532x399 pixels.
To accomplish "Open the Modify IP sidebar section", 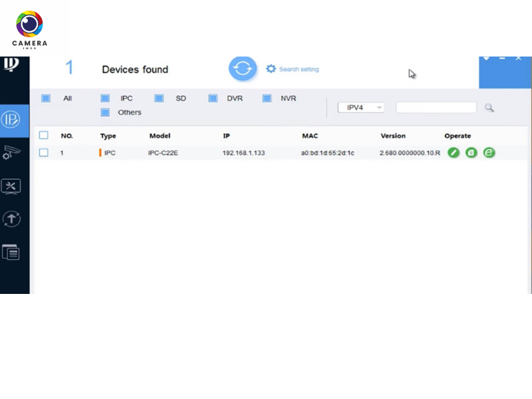I will tap(14, 120).
